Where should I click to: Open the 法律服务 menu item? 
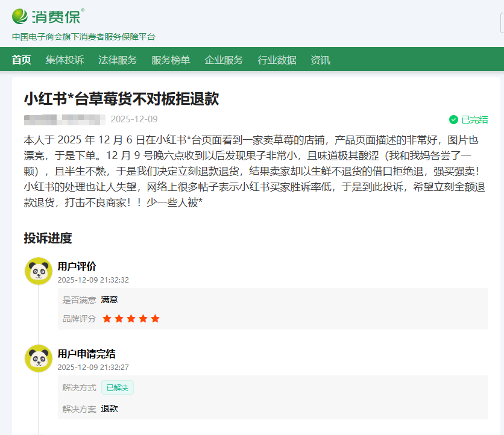coord(118,60)
